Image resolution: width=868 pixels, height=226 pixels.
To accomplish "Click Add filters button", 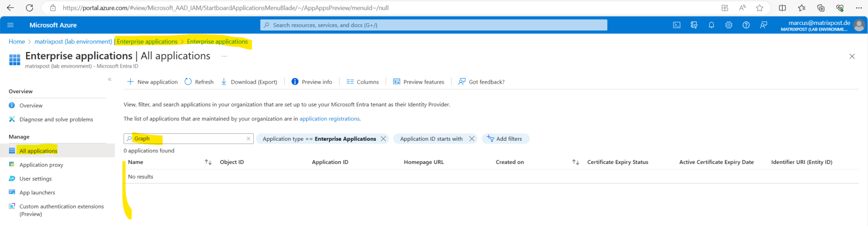I will point(505,138).
